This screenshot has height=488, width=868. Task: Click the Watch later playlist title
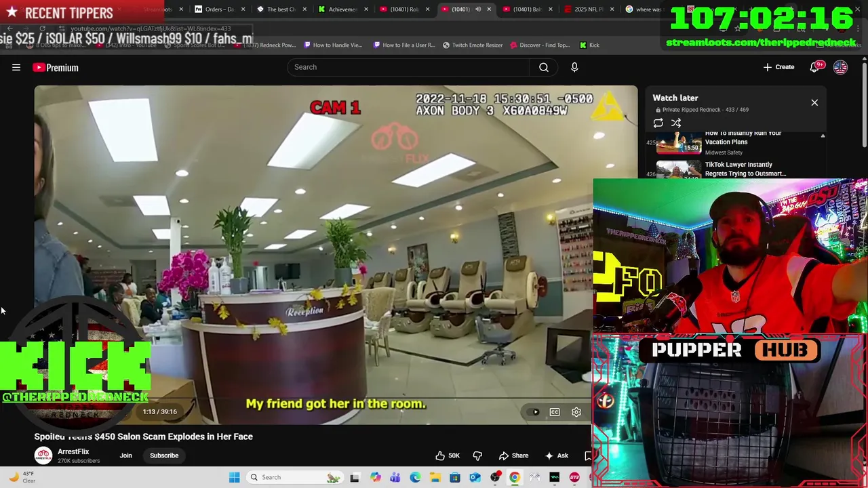pyautogui.click(x=675, y=98)
